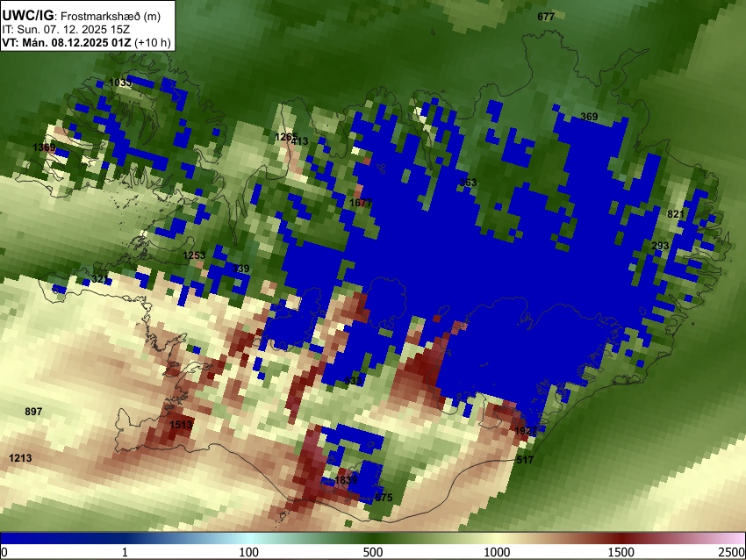Click the legend label '2500'

click(732, 552)
